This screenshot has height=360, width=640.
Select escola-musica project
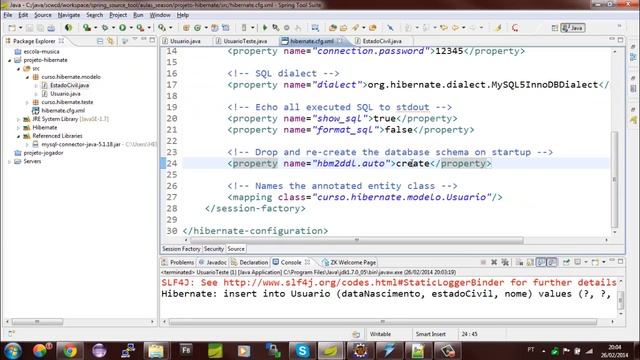click(x=41, y=52)
